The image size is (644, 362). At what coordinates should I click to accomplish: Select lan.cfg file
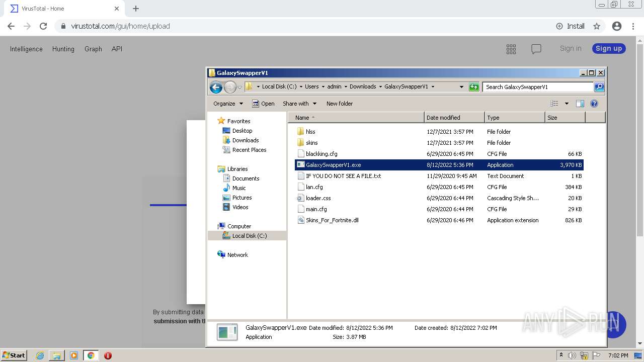(x=439, y=187)
